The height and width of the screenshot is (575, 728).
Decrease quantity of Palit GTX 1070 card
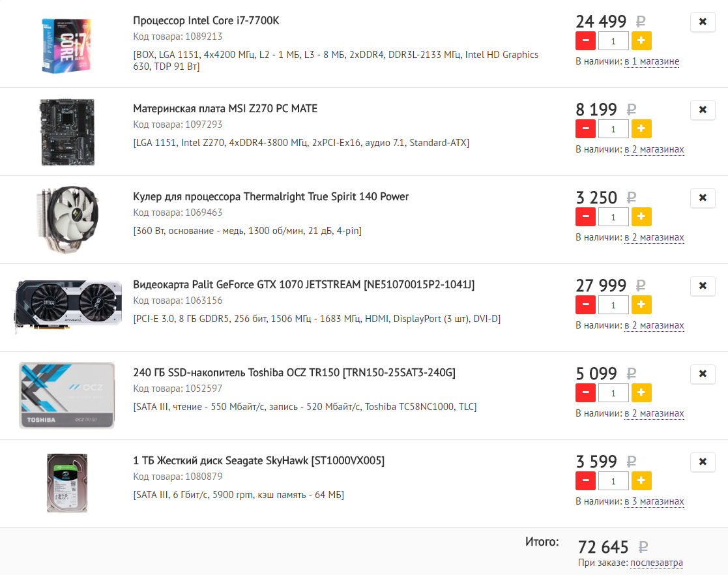tap(585, 305)
